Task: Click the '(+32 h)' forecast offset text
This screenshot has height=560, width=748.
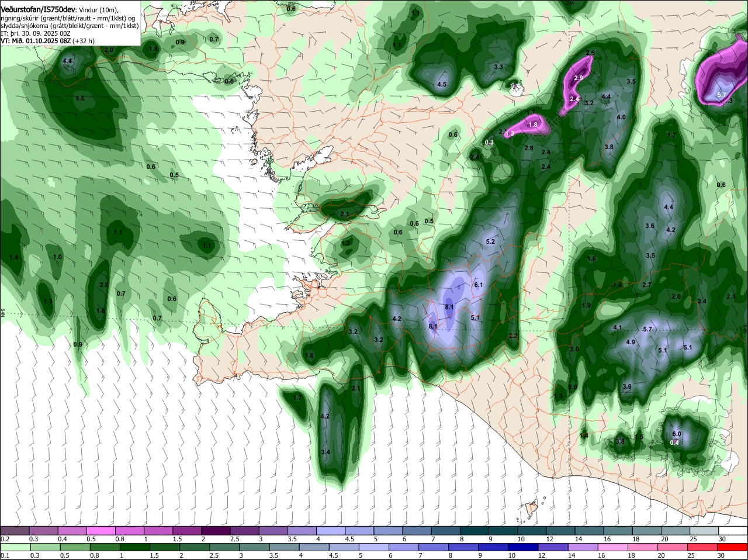Action: [84, 42]
